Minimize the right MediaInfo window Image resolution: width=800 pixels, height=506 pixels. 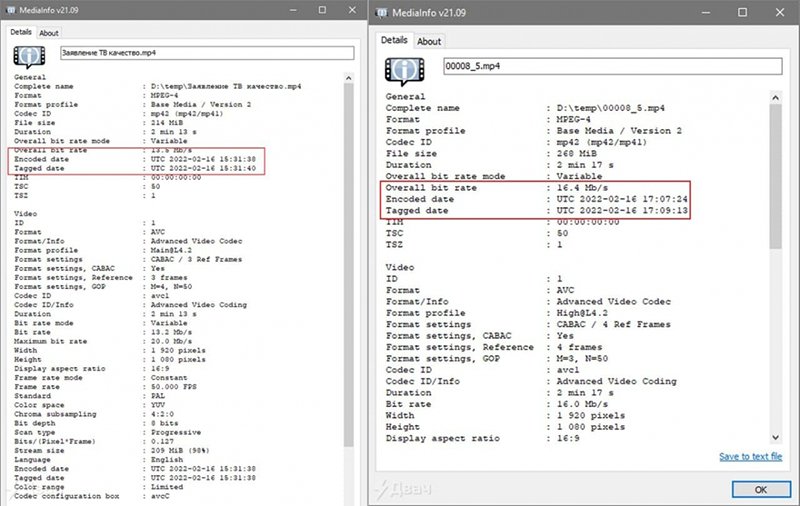coord(706,13)
